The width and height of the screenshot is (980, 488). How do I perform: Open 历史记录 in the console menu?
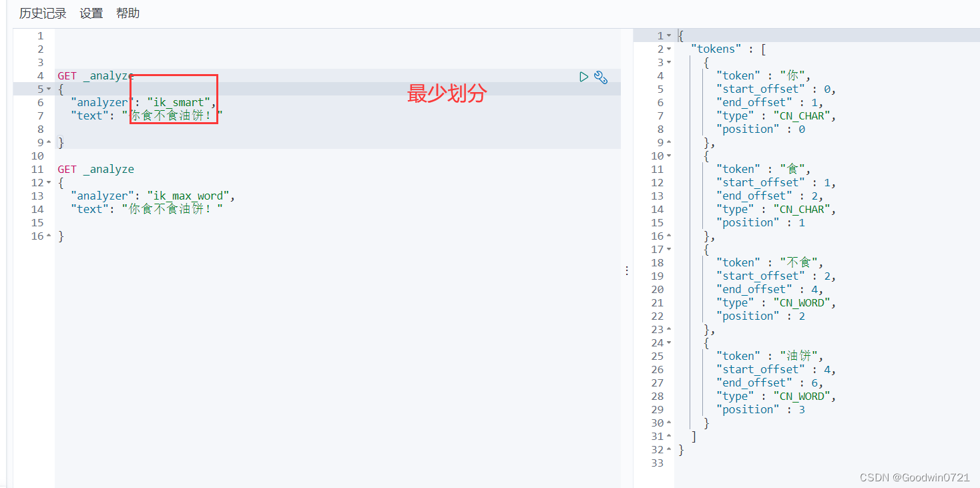tap(43, 13)
